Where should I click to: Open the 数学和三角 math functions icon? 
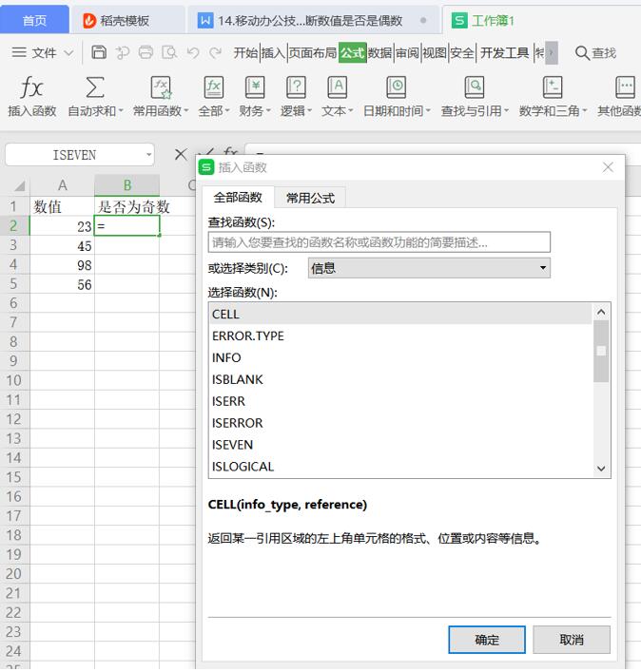coord(553,87)
